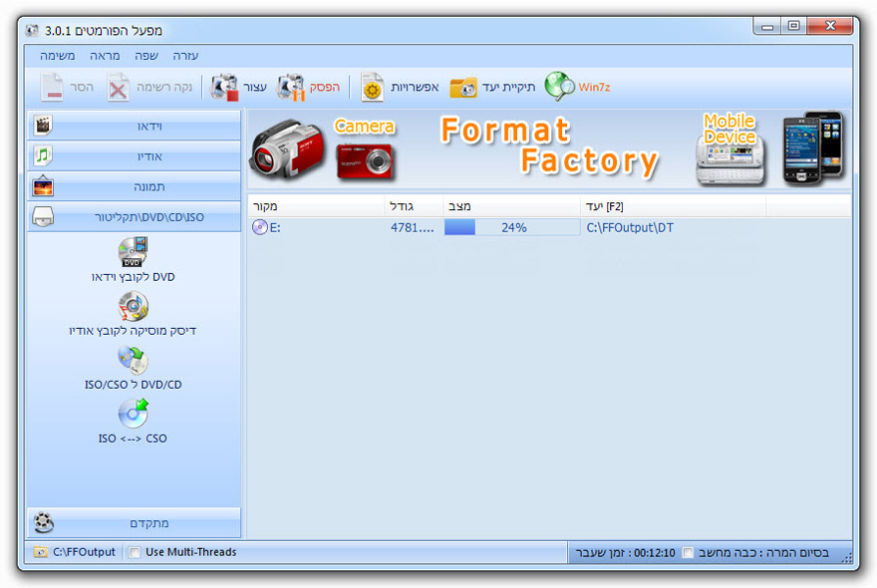The height and width of the screenshot is (588, 877).
Task: Click the 'ISO <--> CSO' label
Action: [133, 439]
